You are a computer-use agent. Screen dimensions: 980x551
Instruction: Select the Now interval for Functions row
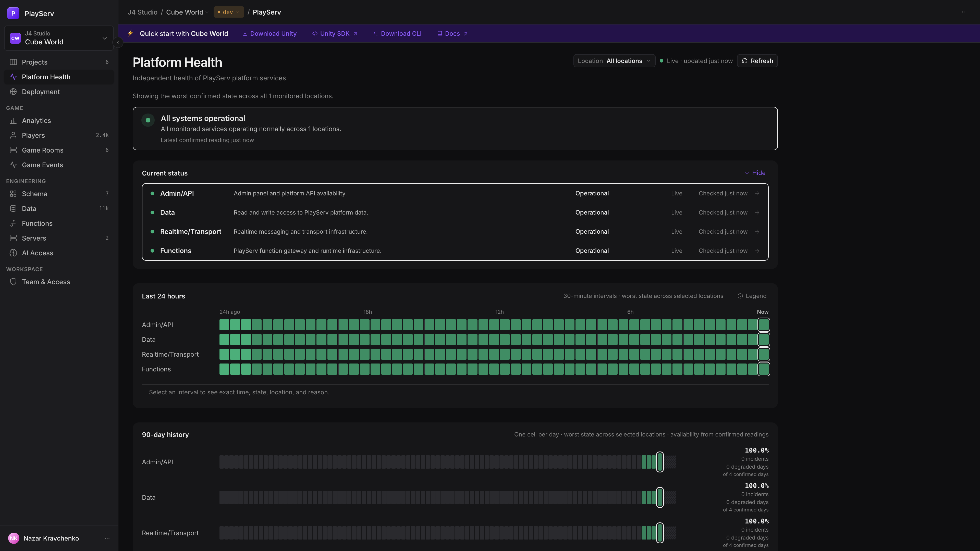pos(764,369)
